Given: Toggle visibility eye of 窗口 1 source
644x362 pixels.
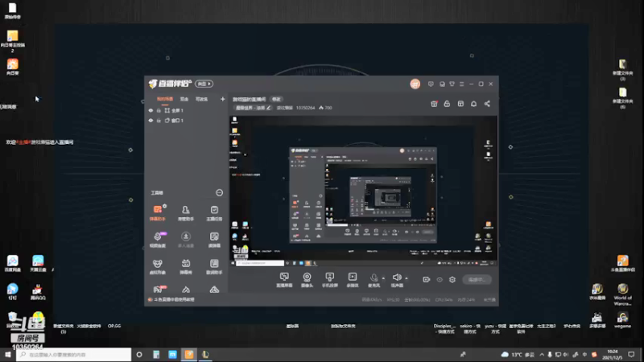Looking at the screenshot, I should click(x=151, y=121).
